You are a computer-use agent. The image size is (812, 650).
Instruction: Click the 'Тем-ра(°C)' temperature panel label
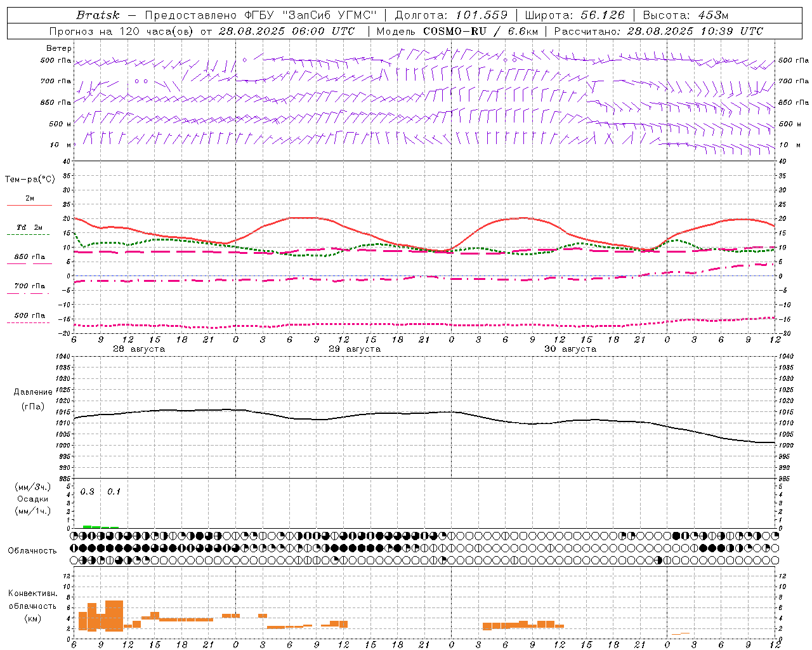pos(30,180)
